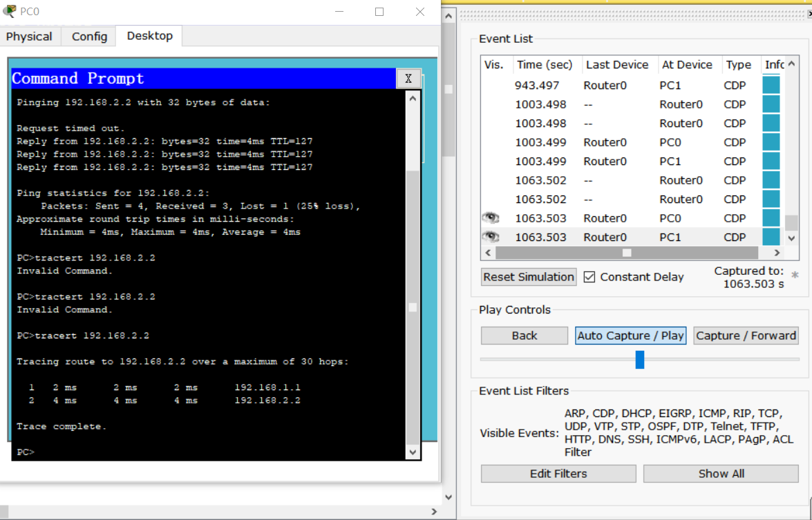Click Auto Capture / Play
Viewport: 812px width, 520px height.
[x=630, y=335]
